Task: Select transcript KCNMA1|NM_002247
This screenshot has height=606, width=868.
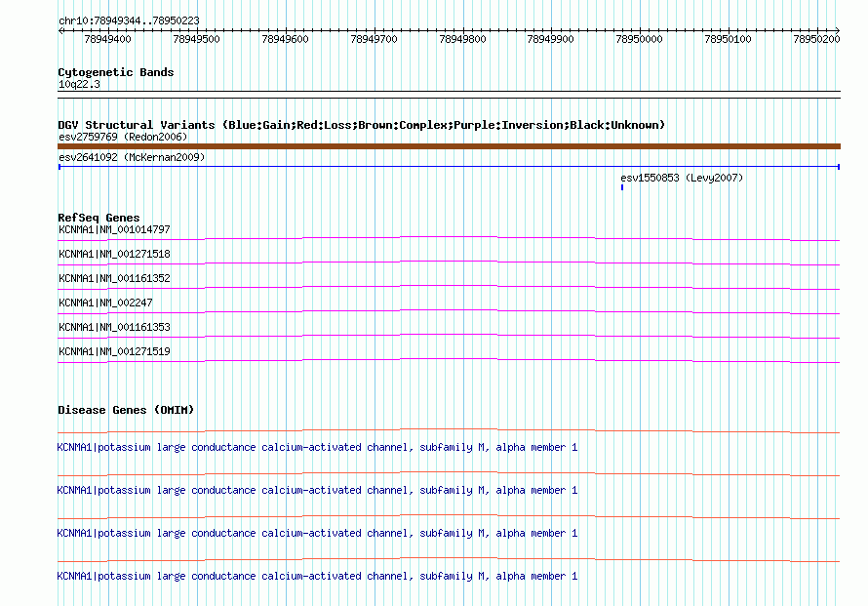Action: (105, 303)
